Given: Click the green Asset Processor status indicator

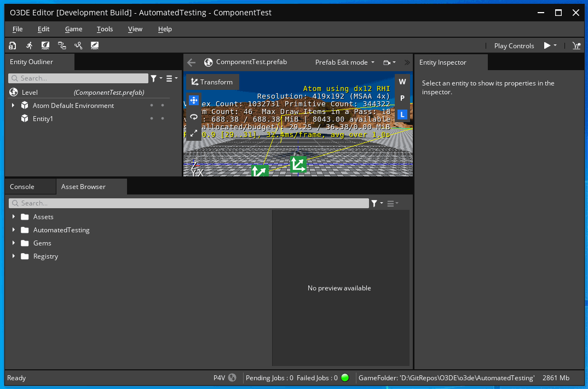Looking at the screenshot, I should click(x=345, y=377).
